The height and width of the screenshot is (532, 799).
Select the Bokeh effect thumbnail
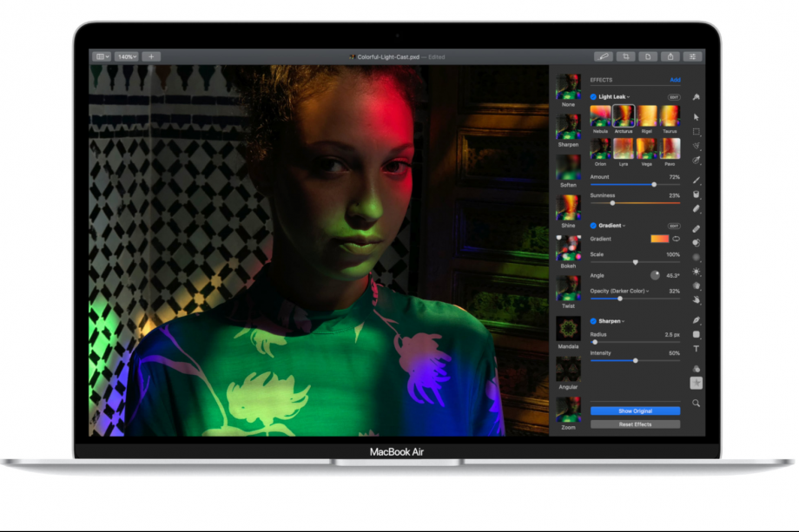coord(568,248)
